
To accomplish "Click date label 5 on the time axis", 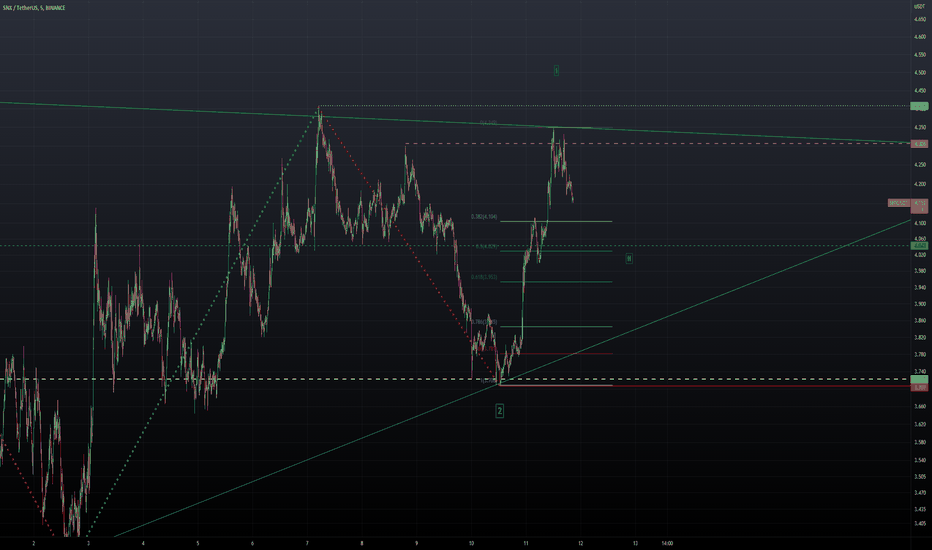I will [198, 543].
